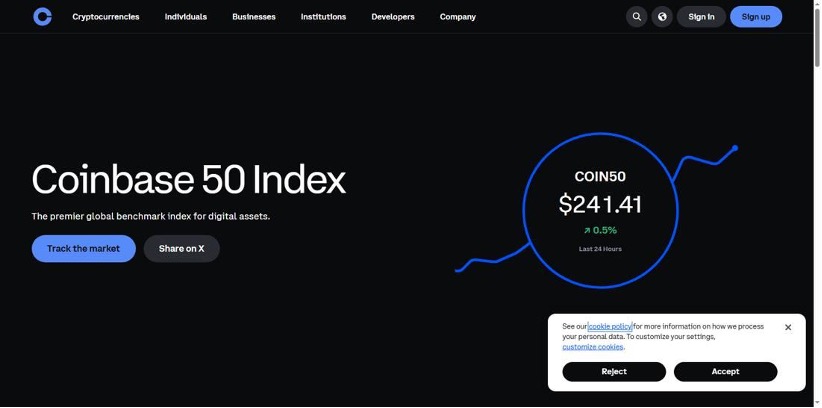Open the customize cookies link
This screenshot has height=408, width=822.
point(593,347)
